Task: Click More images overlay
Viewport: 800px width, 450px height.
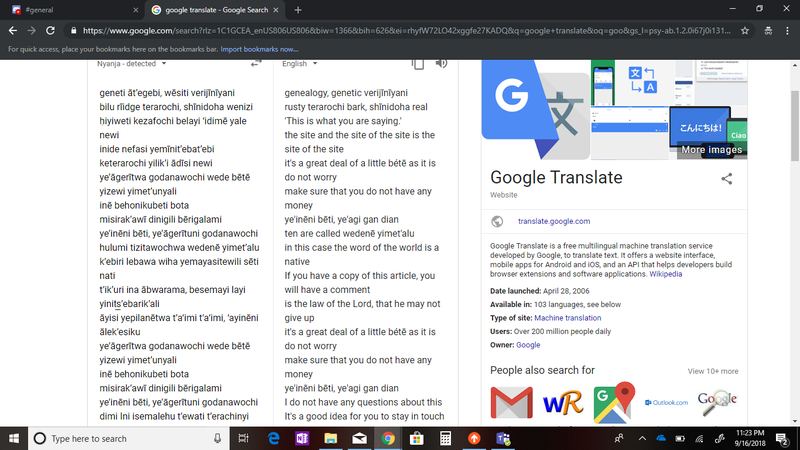Action: tap(712, 149)
